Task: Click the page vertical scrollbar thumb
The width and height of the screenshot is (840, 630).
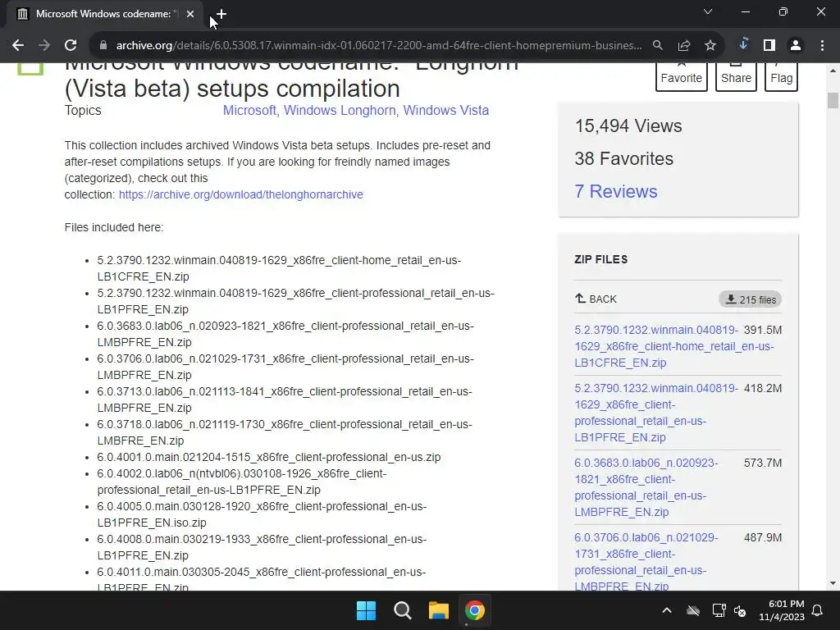Action: (x=832, y=100)
